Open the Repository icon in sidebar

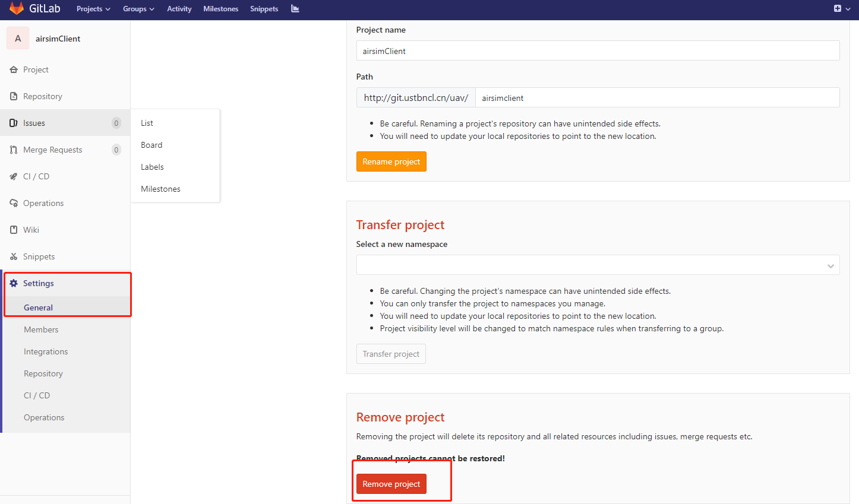[13, 96]
